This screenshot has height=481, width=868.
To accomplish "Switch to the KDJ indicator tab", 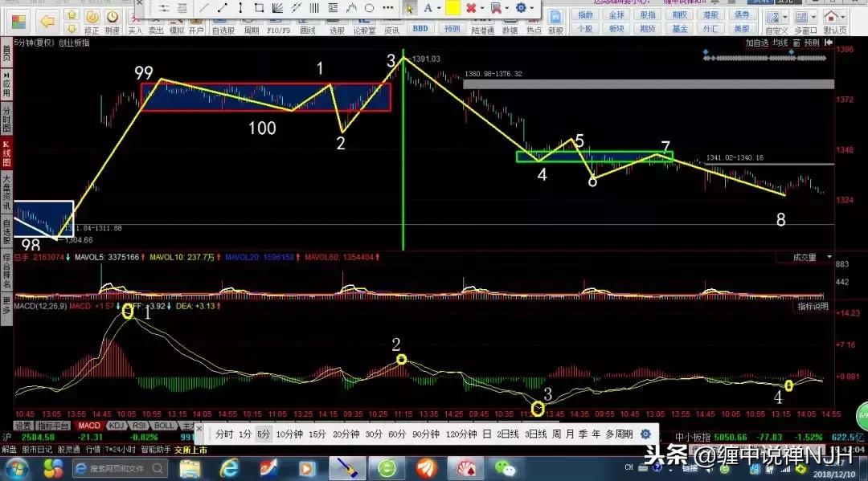I will pos(117,426).
